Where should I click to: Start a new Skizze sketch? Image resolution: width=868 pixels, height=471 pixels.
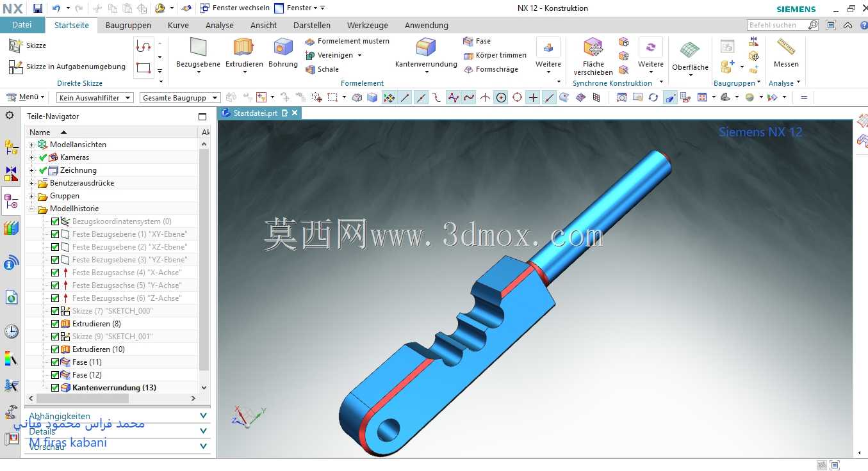28,45
